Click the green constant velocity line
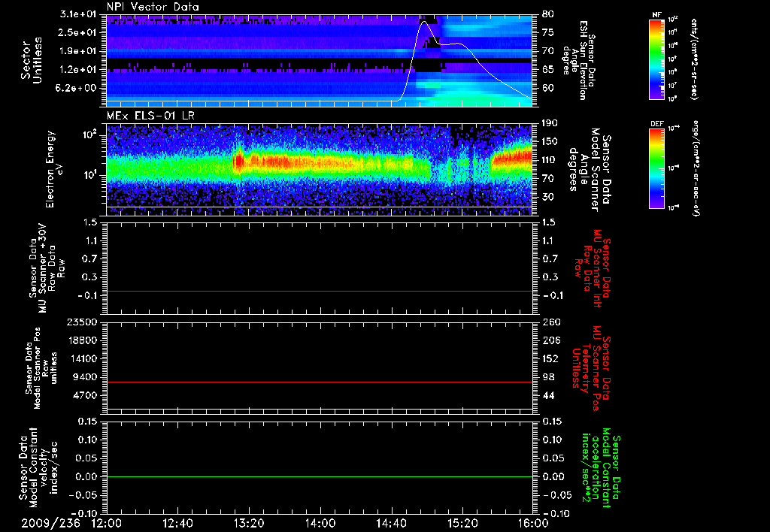 [320, 477]
